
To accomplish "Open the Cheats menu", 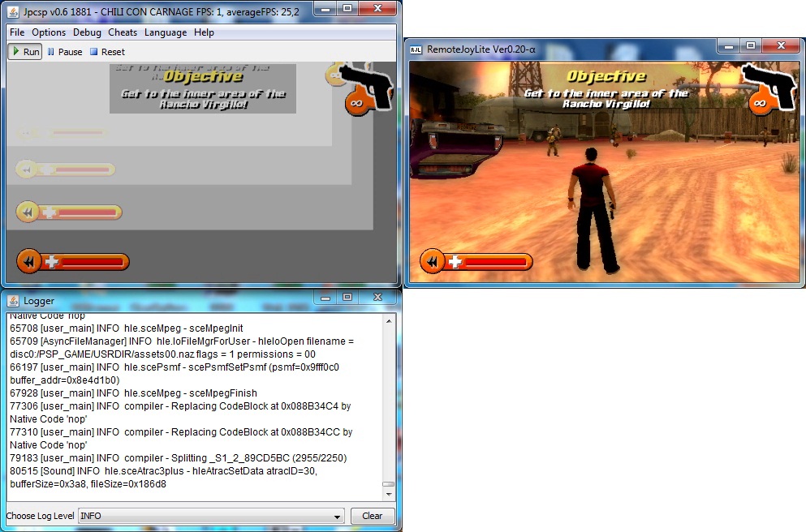I will point(123,32).
